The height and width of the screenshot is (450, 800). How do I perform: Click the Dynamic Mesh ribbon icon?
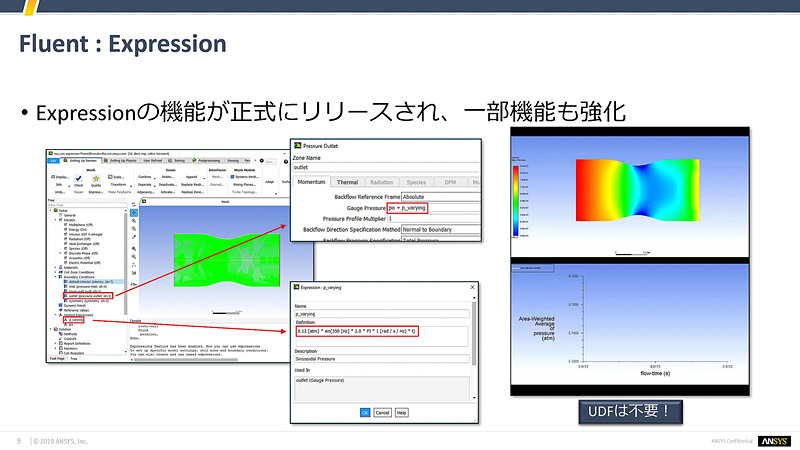pos(233,177)
